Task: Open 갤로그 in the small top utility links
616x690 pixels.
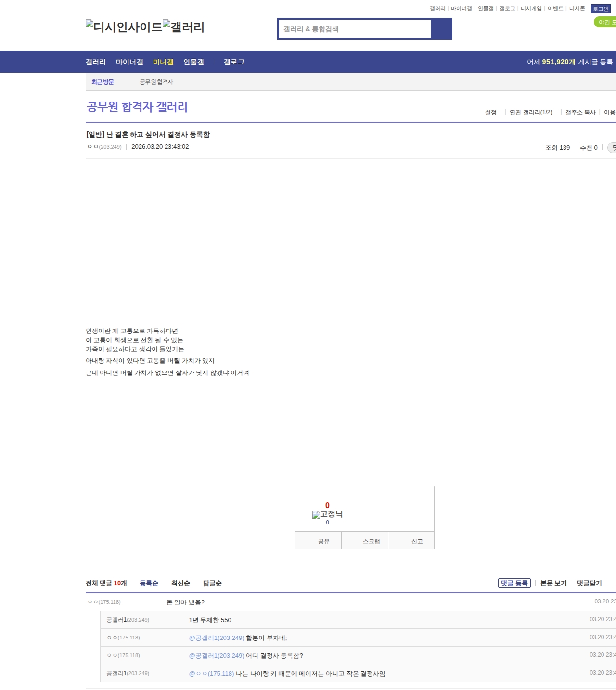Action: (507, 9)
